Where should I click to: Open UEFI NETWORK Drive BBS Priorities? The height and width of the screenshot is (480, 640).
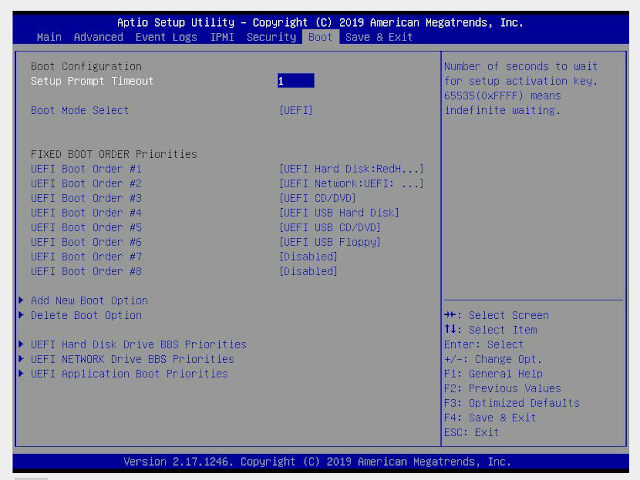tap(132, 359)
